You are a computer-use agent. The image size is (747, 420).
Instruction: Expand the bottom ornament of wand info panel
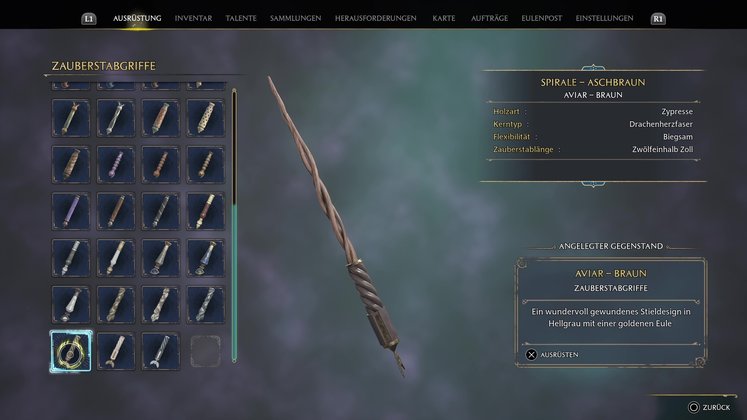click(x=593, y=183)
